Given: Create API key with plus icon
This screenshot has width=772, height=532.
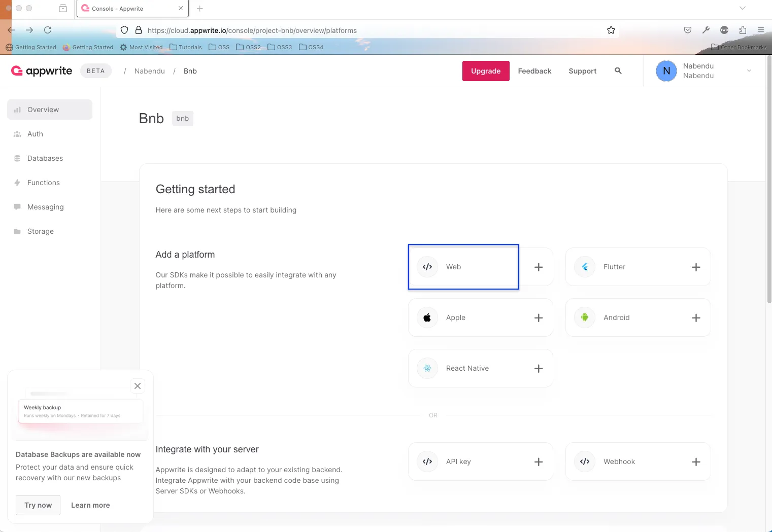Looking at the screenshot, I should click(x=539, y=462).
